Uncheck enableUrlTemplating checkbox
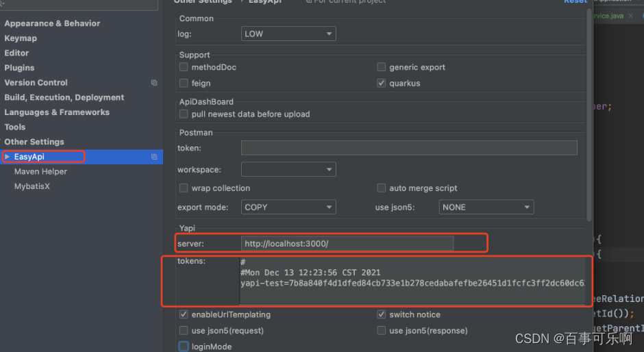644x352 pixels. 184,314
